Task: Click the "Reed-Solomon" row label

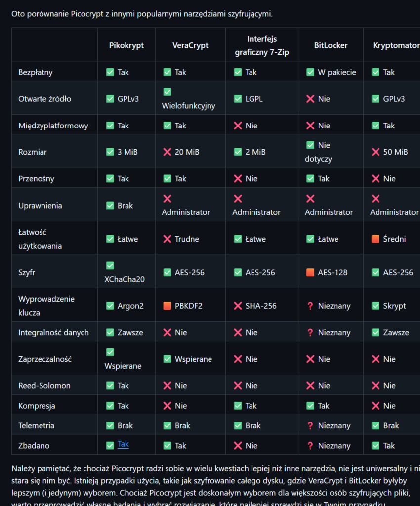Action: click(x=44, y=385)
